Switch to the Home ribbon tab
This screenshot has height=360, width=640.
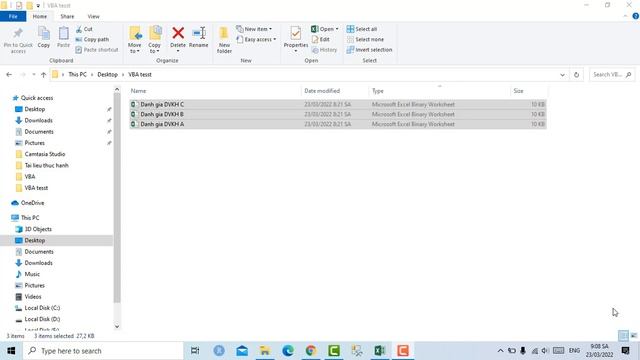pos(40,16)
